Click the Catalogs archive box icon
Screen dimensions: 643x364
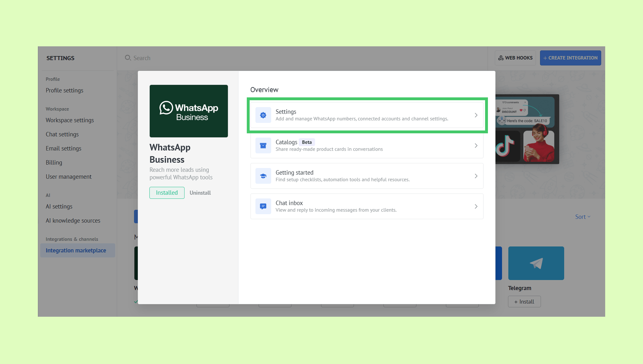point(263,146)
